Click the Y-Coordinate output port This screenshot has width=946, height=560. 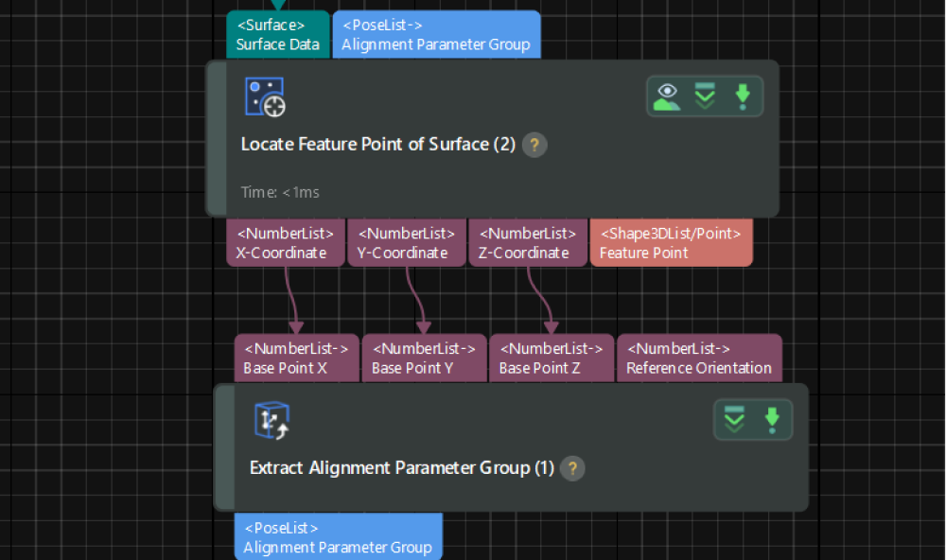pos(406,243)
